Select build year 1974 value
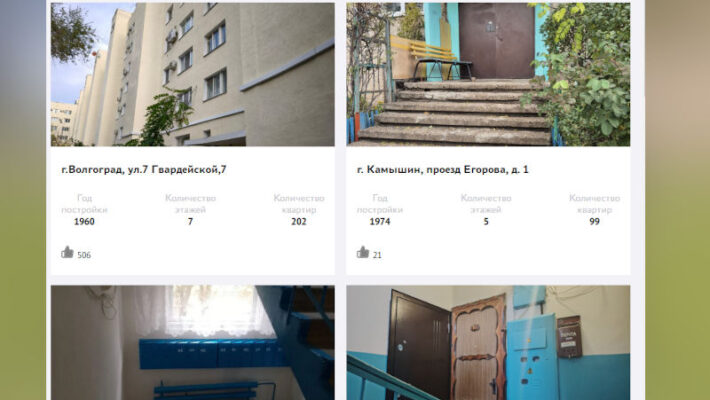Viewport: 710px width, 400px height. tap(379, 222)
